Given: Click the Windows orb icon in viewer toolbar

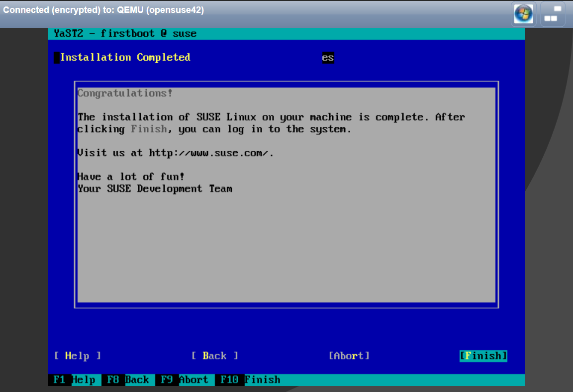Looking at the screenshot, I should [x=523, y=14].
